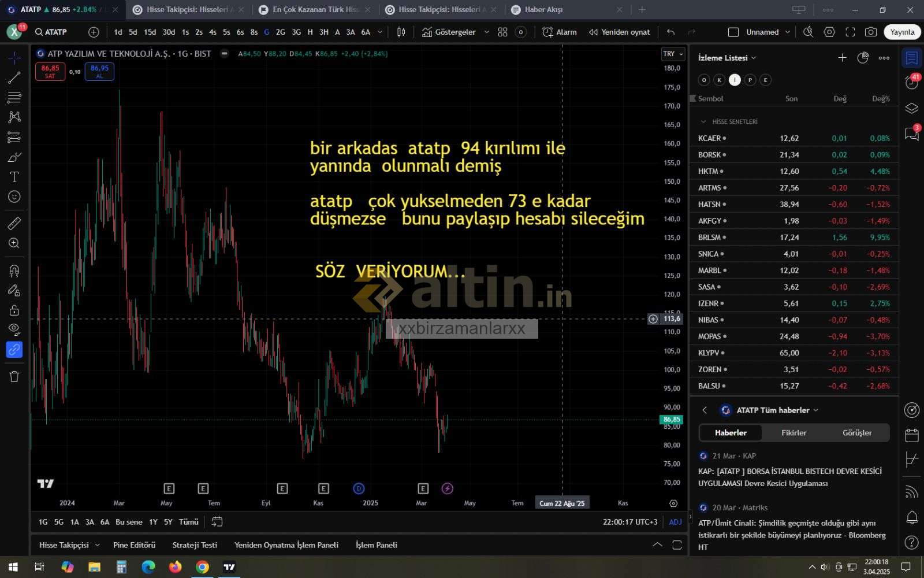Open the quick search lightbulb icon
Viewport: 924px width, 578px height.
pos(808,32)
